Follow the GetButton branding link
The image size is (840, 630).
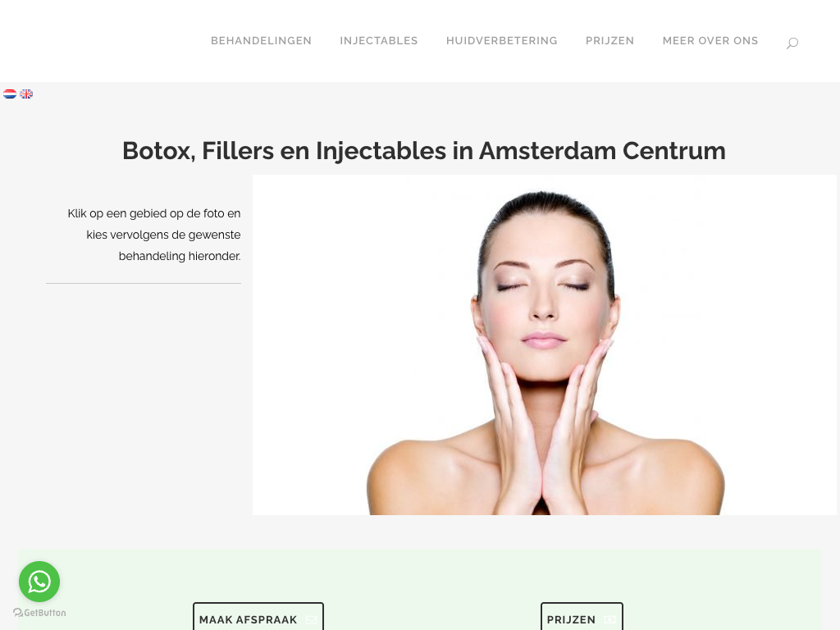click(39, 612)
